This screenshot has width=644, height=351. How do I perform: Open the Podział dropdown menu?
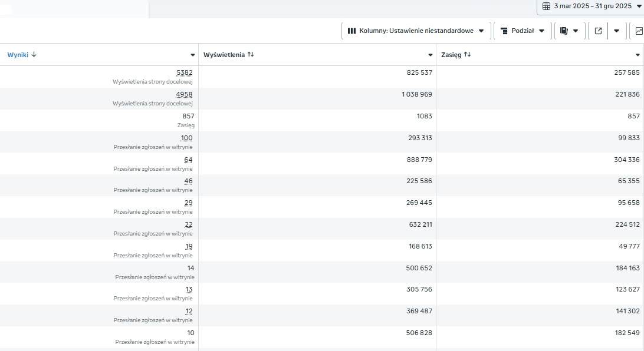click(x=542, y=31)
